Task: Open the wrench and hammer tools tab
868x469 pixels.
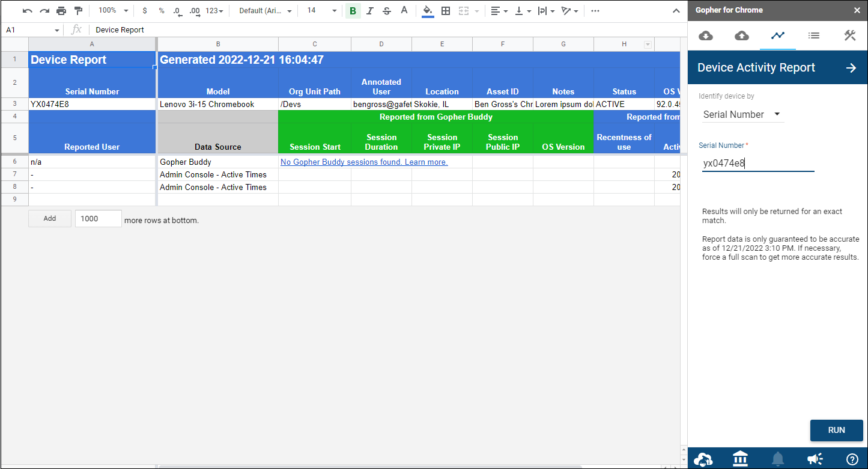Action: point(849,36)
